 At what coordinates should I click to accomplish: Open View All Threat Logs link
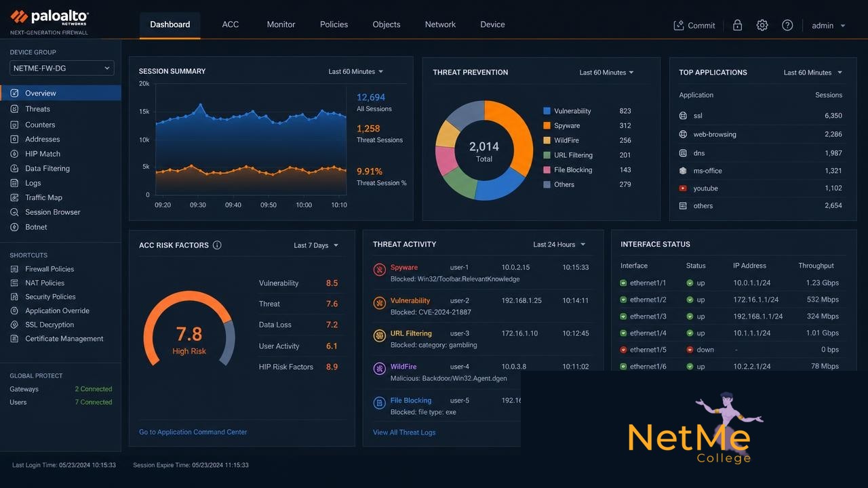(x=404, y=432)
